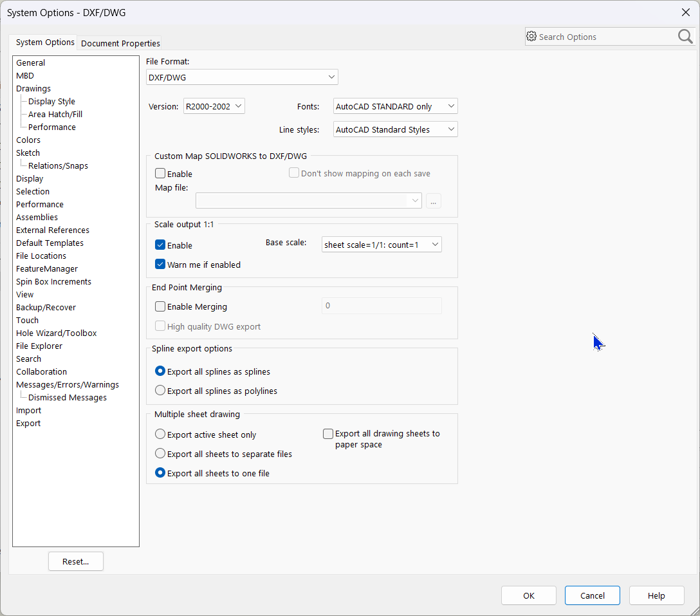The image size is (700, 616).
Task: Choose Export all sheets to separate files
Action: tap(160, 453)
